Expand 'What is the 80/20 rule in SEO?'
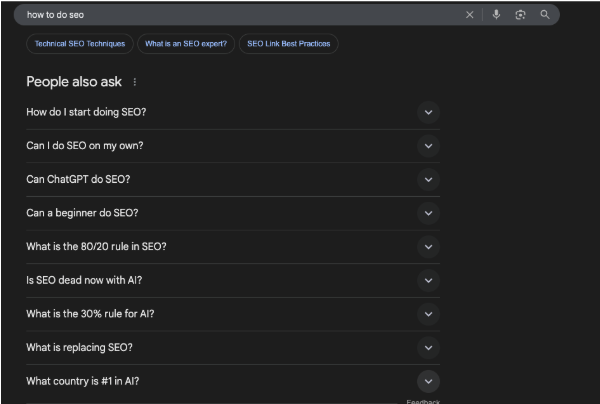Screen dimensions: 600x404 coord(428,247)
